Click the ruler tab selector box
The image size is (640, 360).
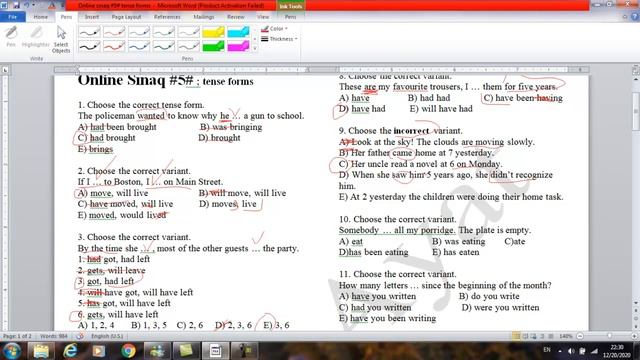click(5, 70)
